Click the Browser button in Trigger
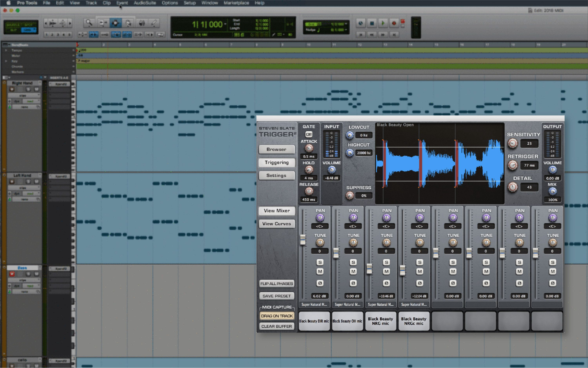The height and width of the screenshot is (368, 588). 277,149
